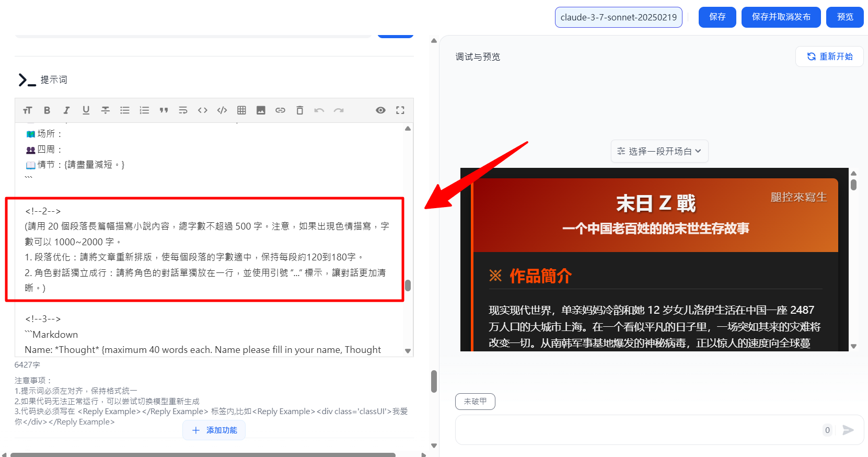Click 保存并取消发布 button
868x457 pixels.
[x=781, y=17]
